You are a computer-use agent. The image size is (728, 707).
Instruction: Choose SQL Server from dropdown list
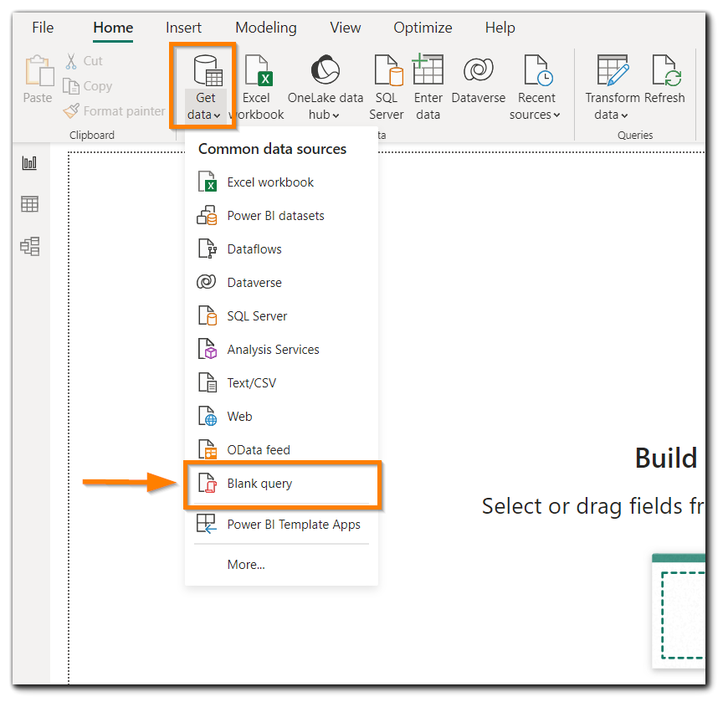281,315
